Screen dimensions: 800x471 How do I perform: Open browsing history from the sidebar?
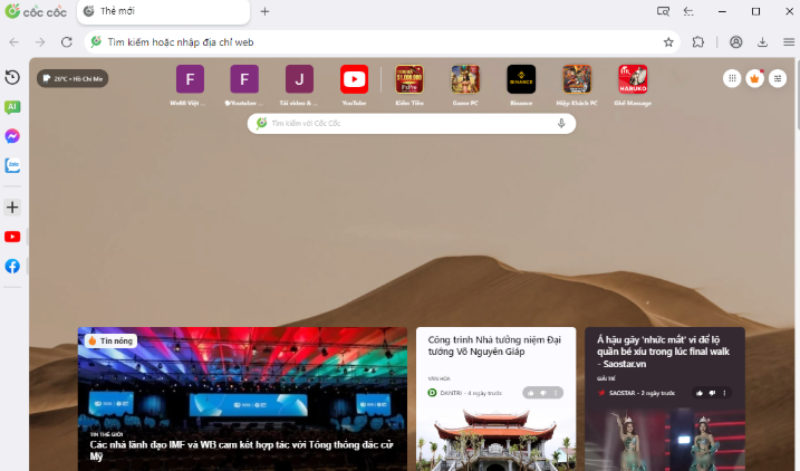click(12, 78)
